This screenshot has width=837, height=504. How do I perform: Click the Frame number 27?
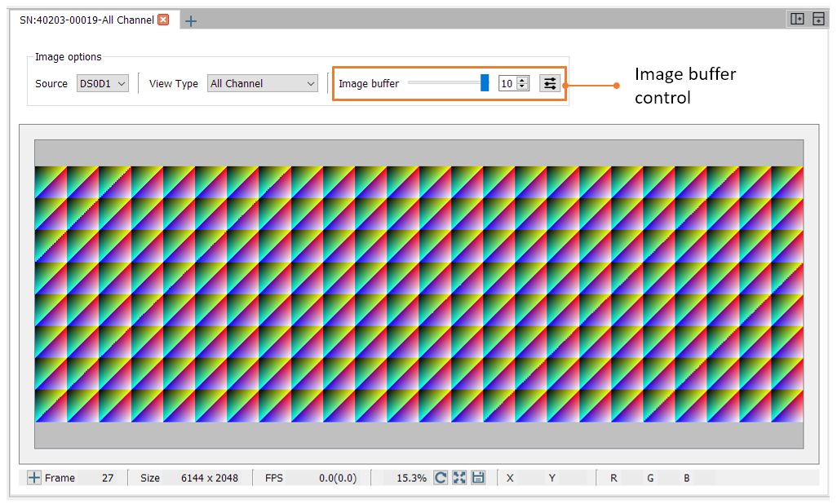pyautogui.click(x=108, y=478)
